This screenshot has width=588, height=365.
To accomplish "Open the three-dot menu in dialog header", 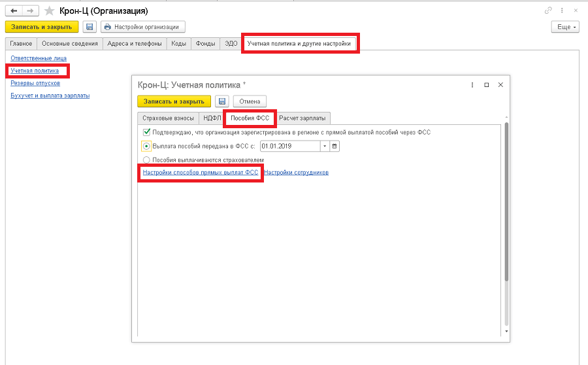I will (x=472, y=85).
